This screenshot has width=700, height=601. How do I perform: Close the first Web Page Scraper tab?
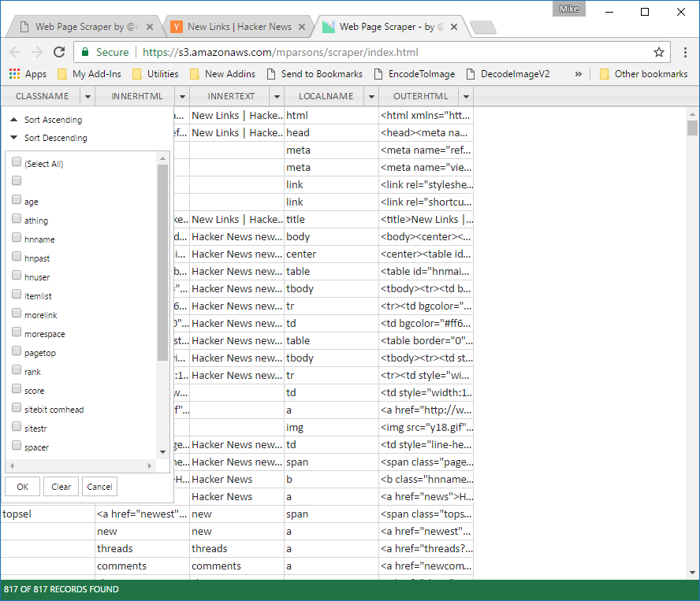[x=150, y=27]
